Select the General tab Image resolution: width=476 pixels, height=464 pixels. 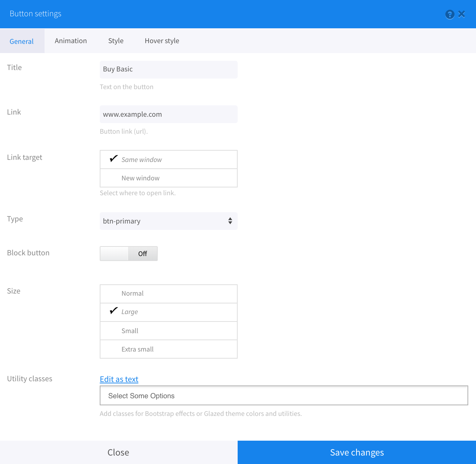(22, 41)
